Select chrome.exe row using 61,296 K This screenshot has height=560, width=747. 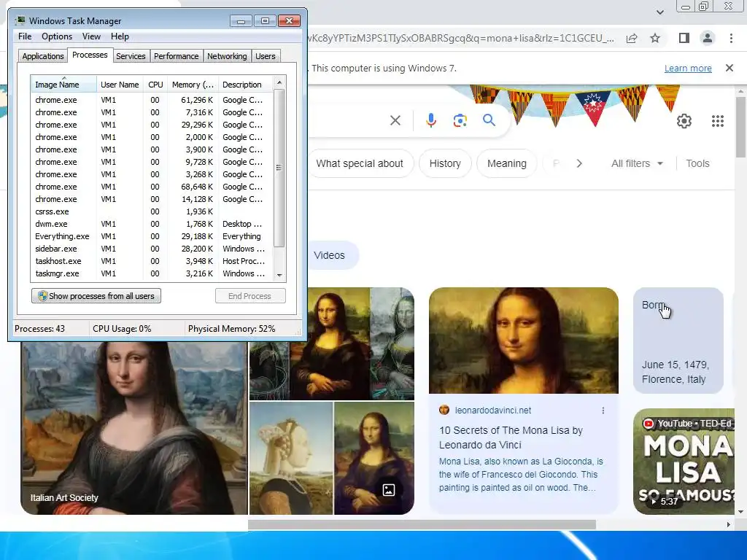pos(152,100)
